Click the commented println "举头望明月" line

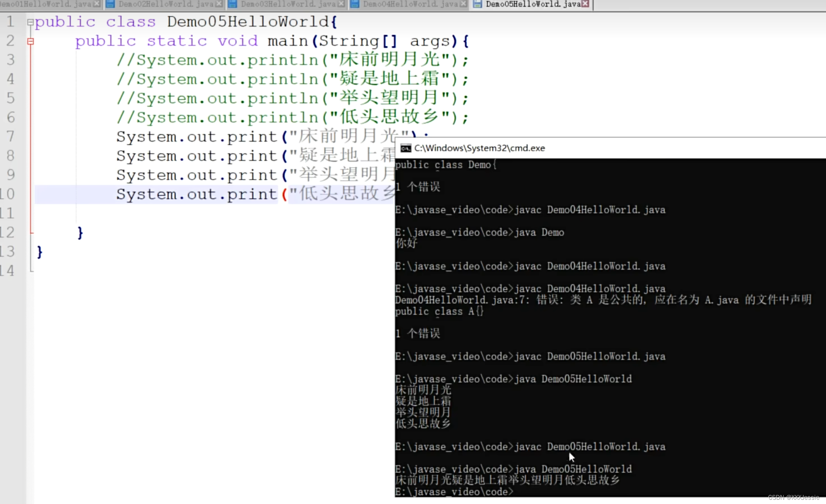point(292,98)
